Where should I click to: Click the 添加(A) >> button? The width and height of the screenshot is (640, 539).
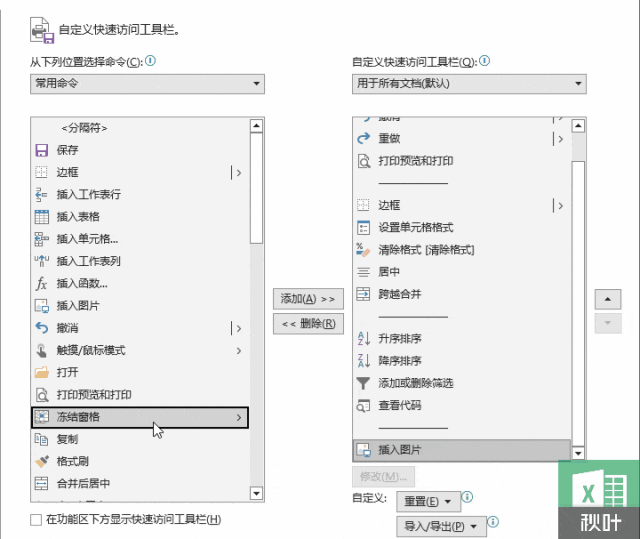[x=308, y=299]
